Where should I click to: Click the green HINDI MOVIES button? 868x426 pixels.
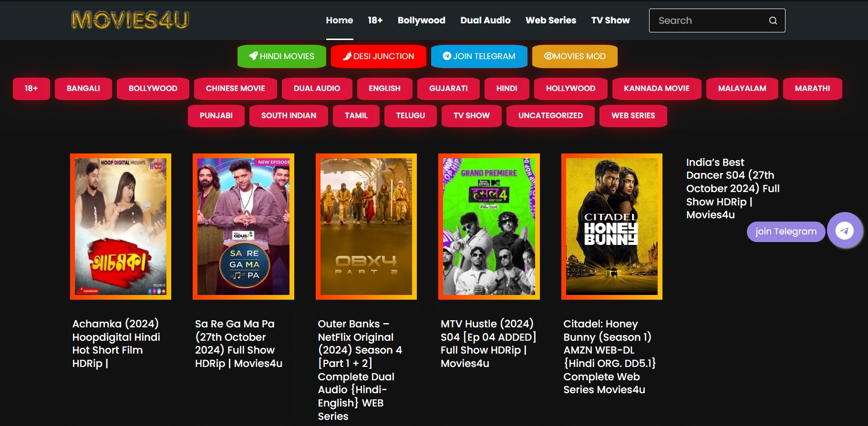pos(282,56)
